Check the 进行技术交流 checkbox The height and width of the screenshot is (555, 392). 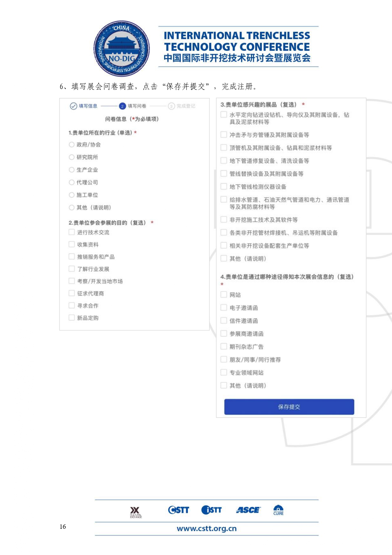72,232
